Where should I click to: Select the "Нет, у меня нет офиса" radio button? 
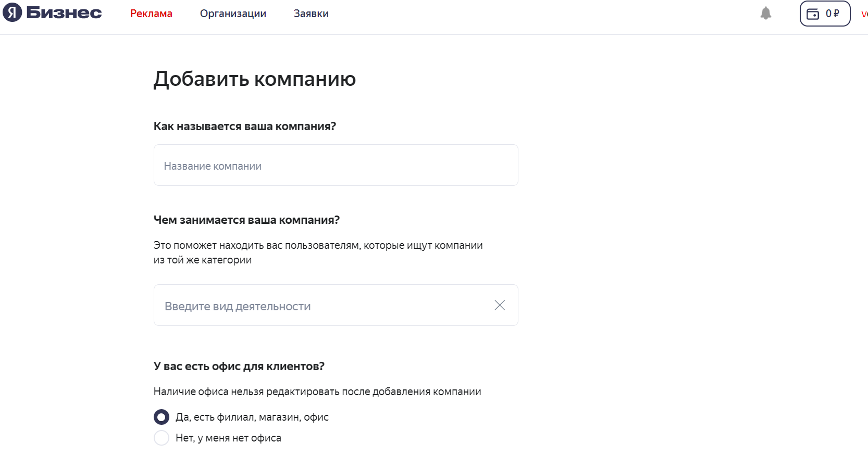[162, 438]
